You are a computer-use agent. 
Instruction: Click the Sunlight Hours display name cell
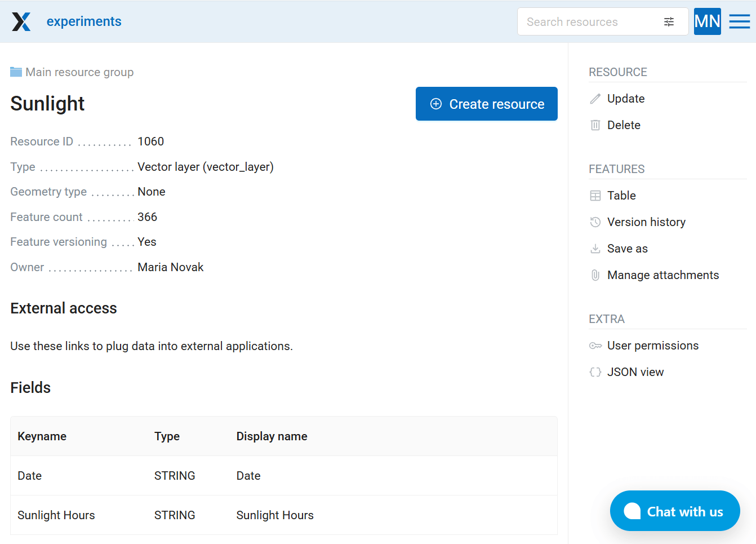pos(275,515)
